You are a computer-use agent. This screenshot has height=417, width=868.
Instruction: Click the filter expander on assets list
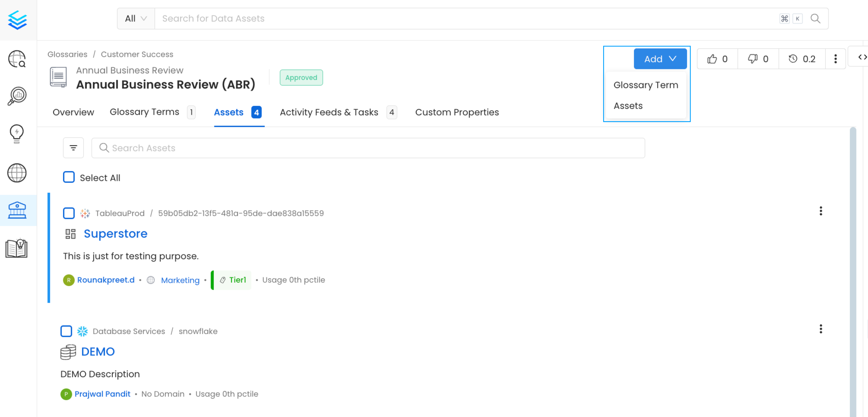(x=74, y=148)
